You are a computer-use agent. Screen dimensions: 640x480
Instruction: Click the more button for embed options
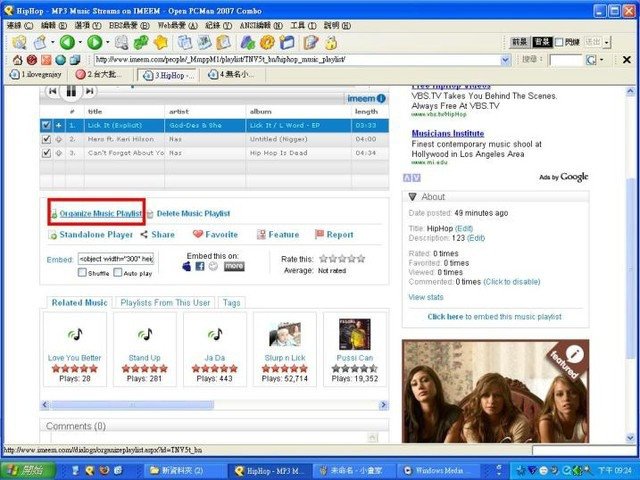(234, 266)
